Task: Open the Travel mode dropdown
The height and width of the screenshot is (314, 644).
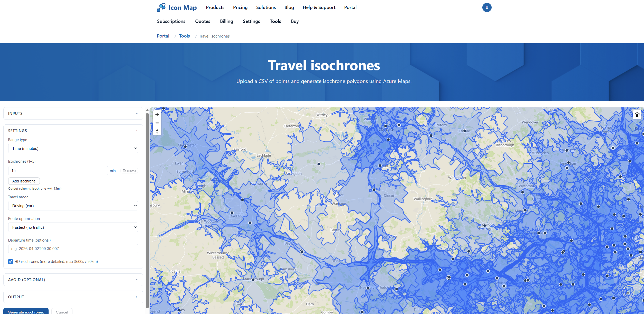Action: coord(73,206)
